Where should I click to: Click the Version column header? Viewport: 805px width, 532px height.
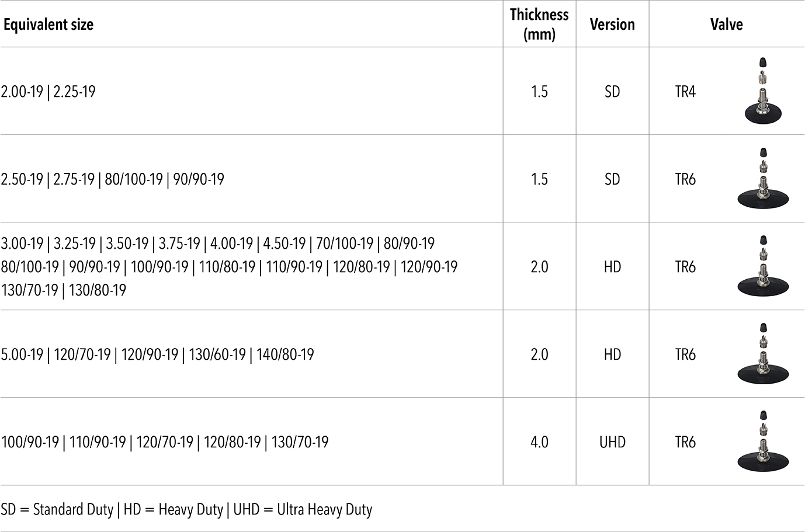(612, 25)
